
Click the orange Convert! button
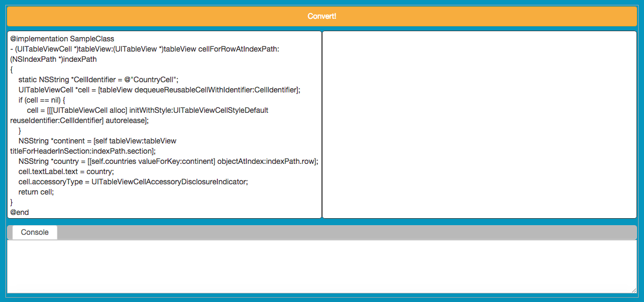click(321, 16)
